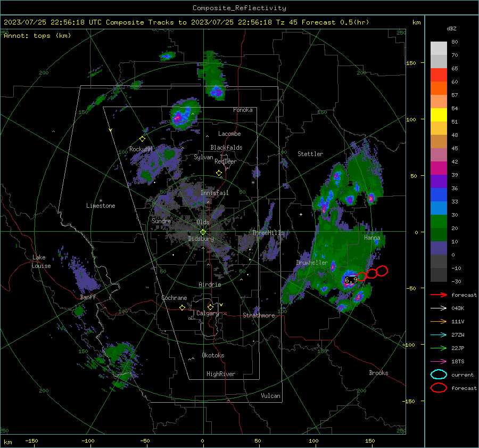Click the Innisfail city label
This screenshot has width=479, height=448.
tap(214, 193)
